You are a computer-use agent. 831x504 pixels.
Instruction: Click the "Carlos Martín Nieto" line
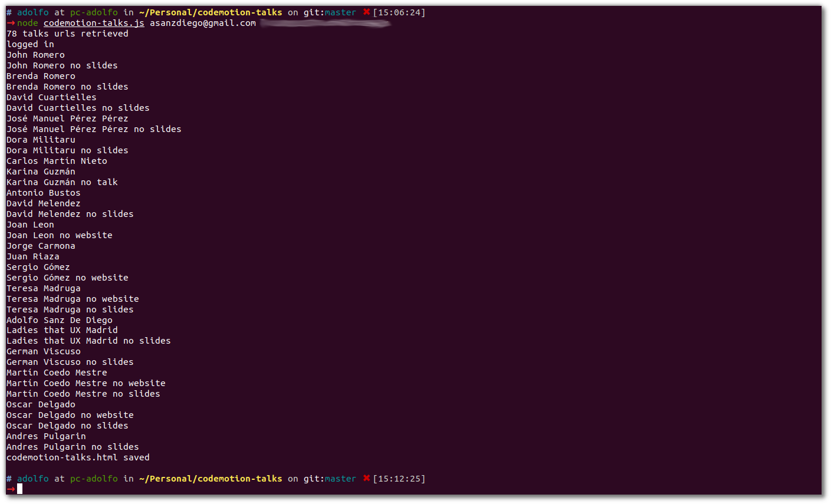pos(57,161)
